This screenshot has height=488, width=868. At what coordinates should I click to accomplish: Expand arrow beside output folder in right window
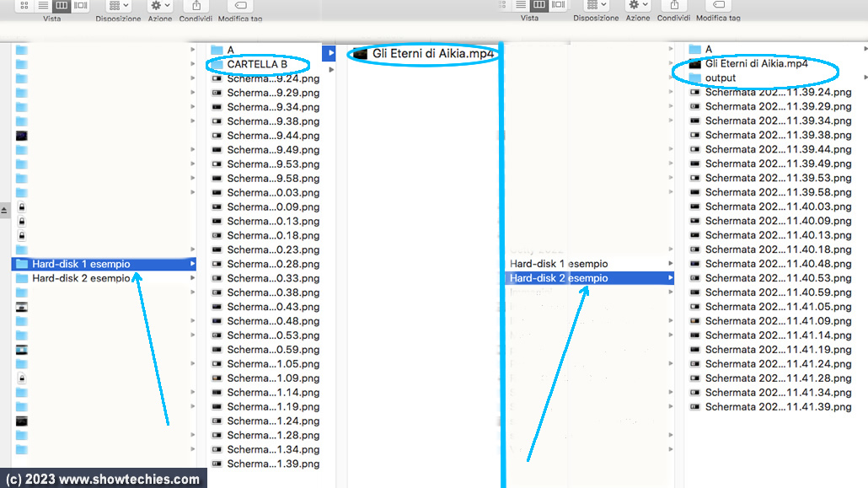click(865, 78)
